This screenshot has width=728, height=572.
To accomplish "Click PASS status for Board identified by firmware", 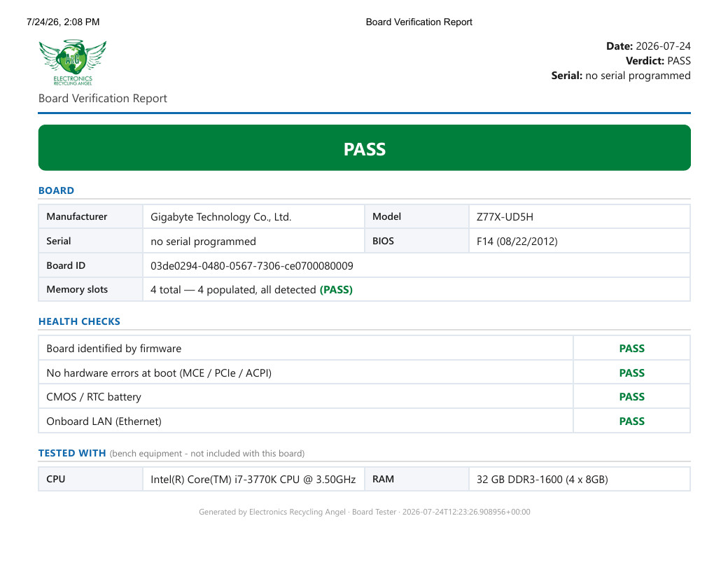I will coord(632,349).
